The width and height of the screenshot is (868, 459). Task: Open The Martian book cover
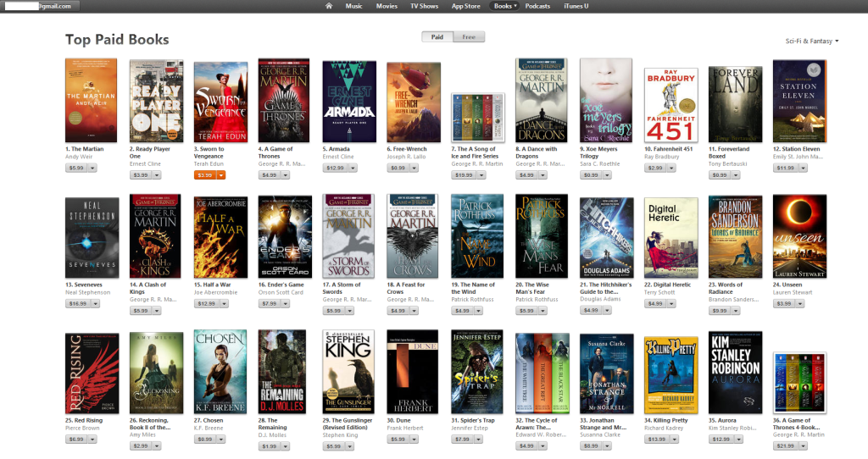click(91, 101)
